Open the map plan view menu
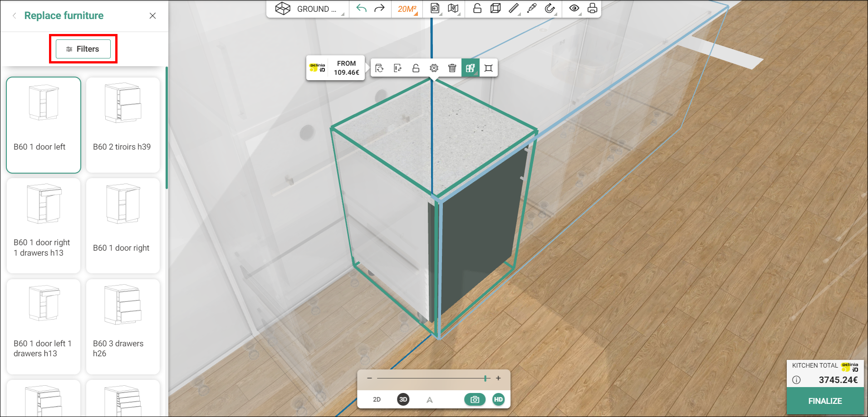Screen dimensions: 868x417 click(x=453, y=8)
